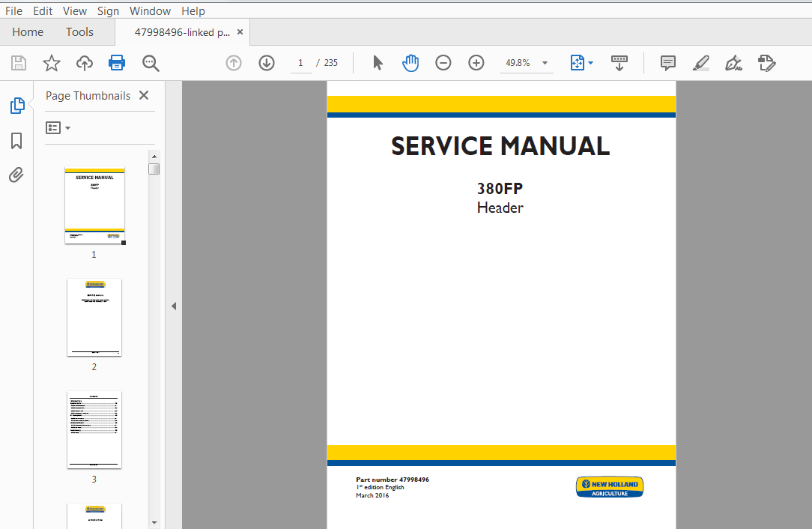Screen dimensions: 812x529
Task: Open the Help menu
Action: pyautogui.click(x=193, y=11)
